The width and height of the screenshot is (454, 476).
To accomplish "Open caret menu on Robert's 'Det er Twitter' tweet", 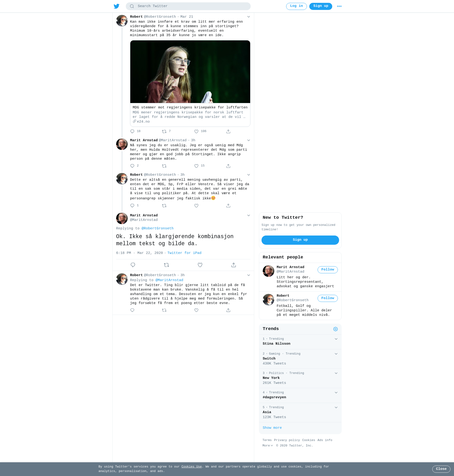I will pyautogui.click(x=249, y=275).
